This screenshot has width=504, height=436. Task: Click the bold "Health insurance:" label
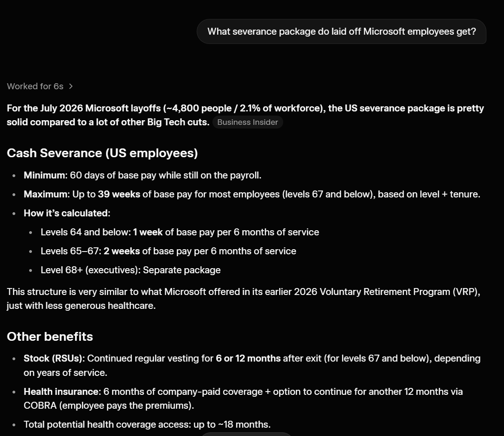62,392
